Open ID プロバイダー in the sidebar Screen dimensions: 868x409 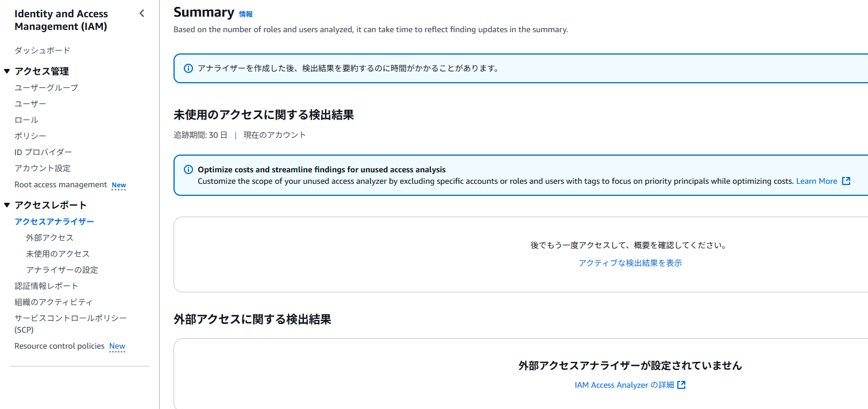[44, 152]
